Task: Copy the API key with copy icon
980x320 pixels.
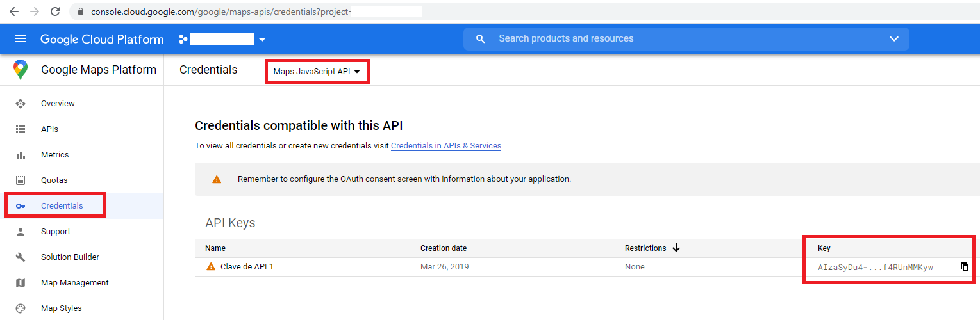Action: (965, 268)
